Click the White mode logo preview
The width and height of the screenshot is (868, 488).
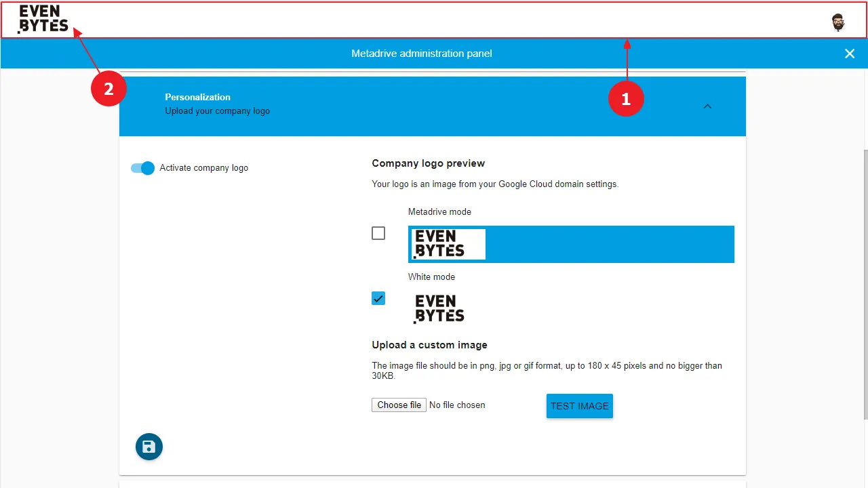pos(439,308)
